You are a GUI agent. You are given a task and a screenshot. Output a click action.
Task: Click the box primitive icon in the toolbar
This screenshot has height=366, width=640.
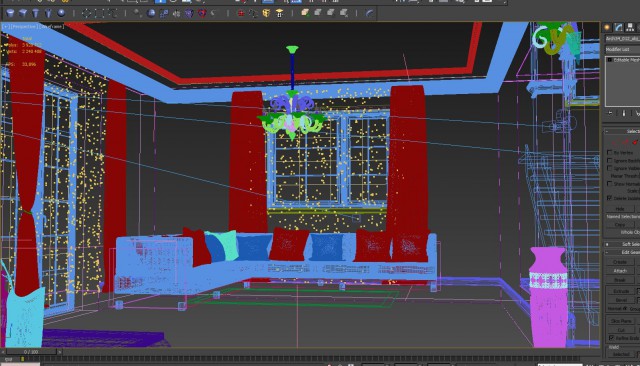[x=23, y=13]
